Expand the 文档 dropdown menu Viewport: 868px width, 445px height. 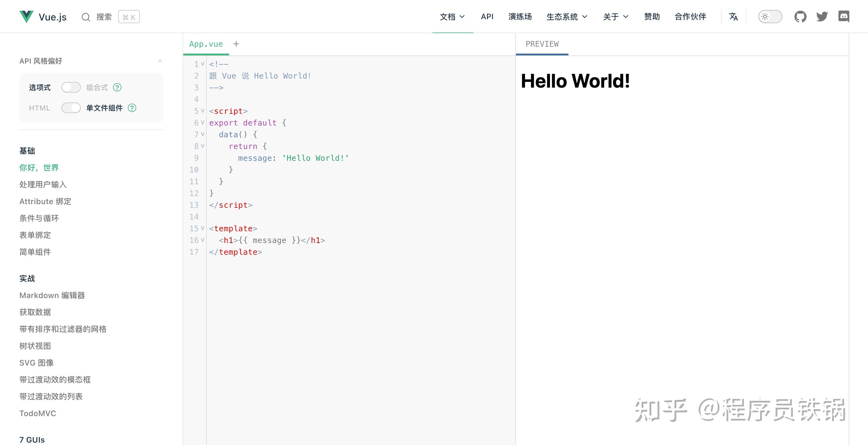pyautogui.click(x=452, y=17)
